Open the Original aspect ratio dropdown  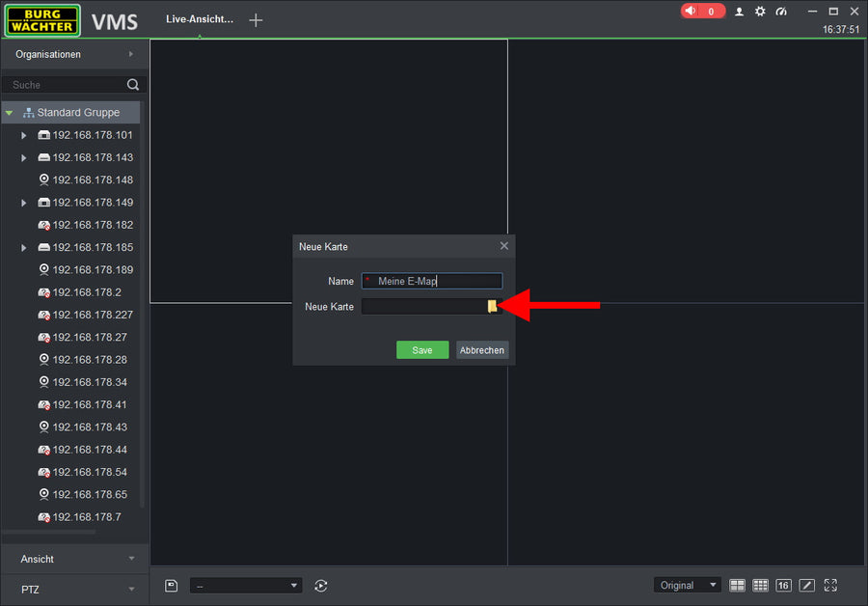687,586
